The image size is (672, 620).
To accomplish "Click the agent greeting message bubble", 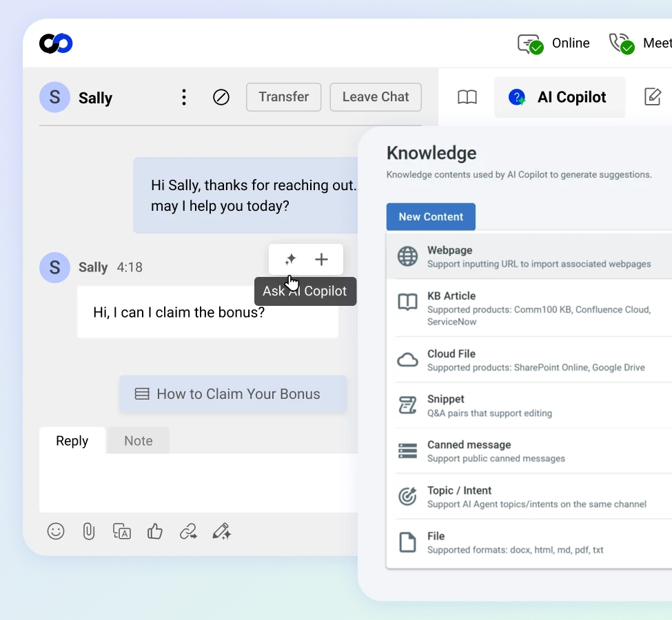I will coord(245,196).
